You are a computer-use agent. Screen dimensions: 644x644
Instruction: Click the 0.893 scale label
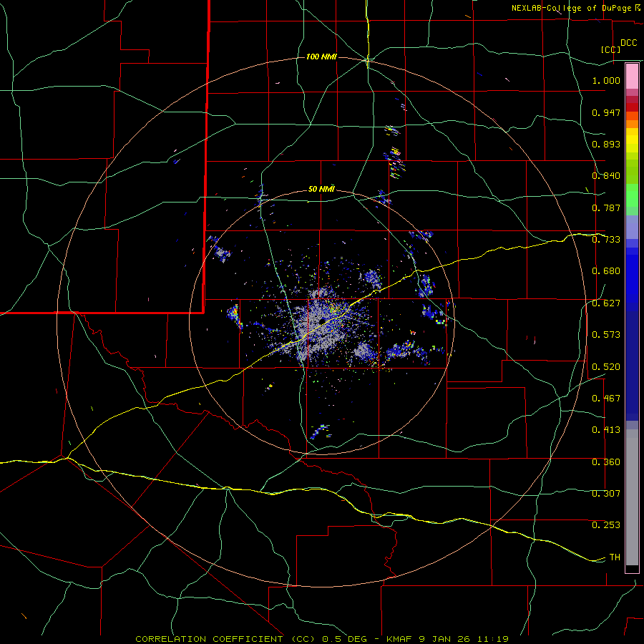[x=606, y=144]
